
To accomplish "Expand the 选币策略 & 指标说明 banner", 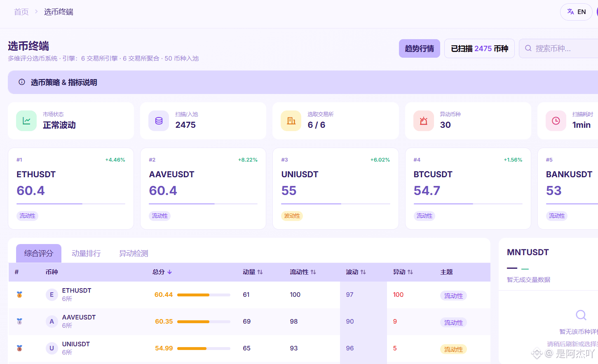I will click(303, 82).
